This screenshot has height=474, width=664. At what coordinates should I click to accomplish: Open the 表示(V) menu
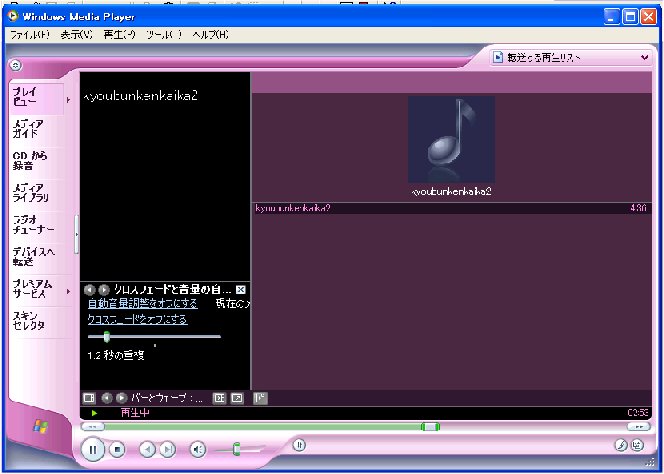click(x=77, y=35)
